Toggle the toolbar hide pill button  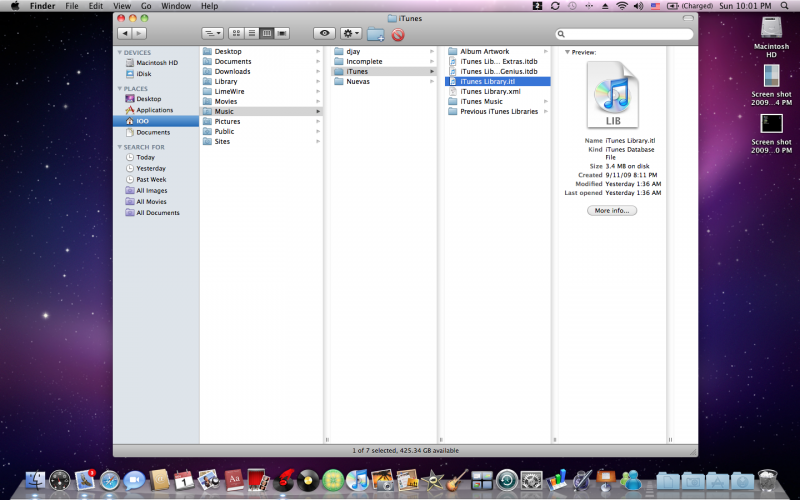tap(688, 18)
